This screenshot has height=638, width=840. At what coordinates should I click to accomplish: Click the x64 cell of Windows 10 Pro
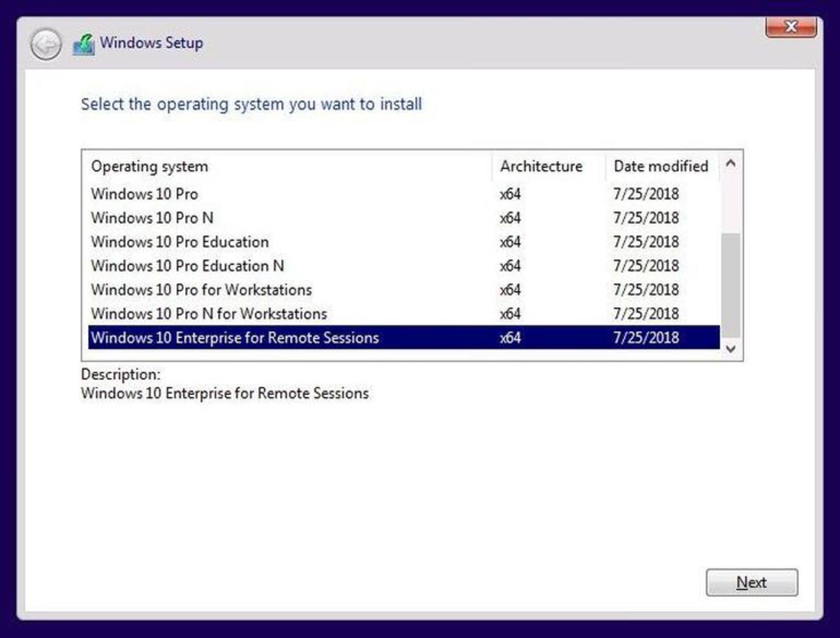coord(510,194)
